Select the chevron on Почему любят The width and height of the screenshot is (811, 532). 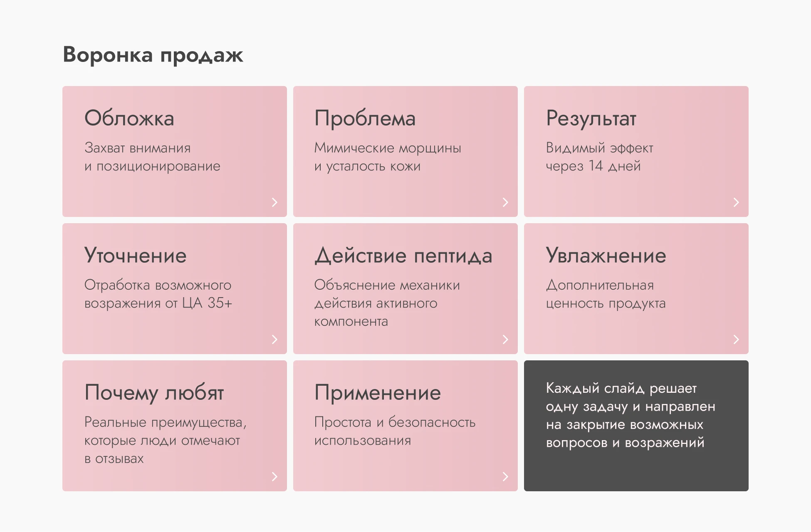coord(274,475)
